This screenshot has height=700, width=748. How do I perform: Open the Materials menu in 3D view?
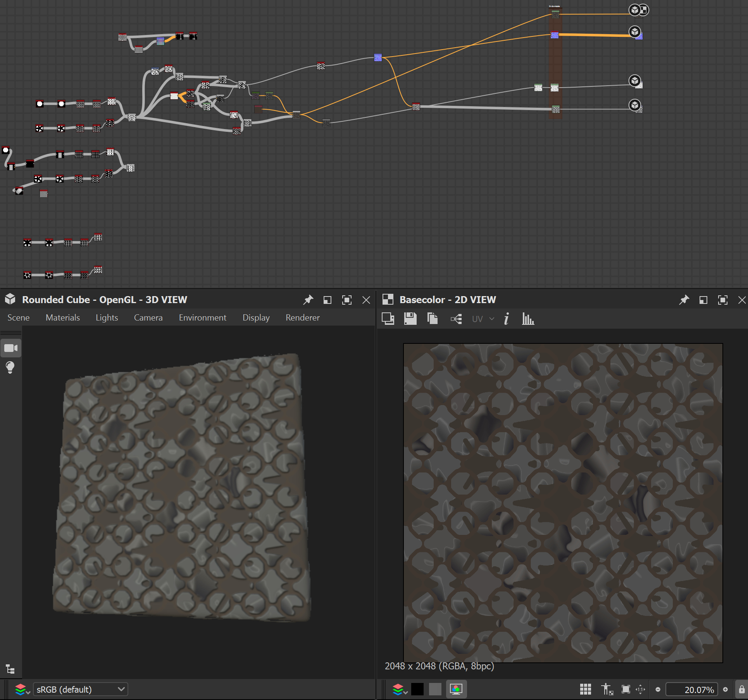pos(62,317)
